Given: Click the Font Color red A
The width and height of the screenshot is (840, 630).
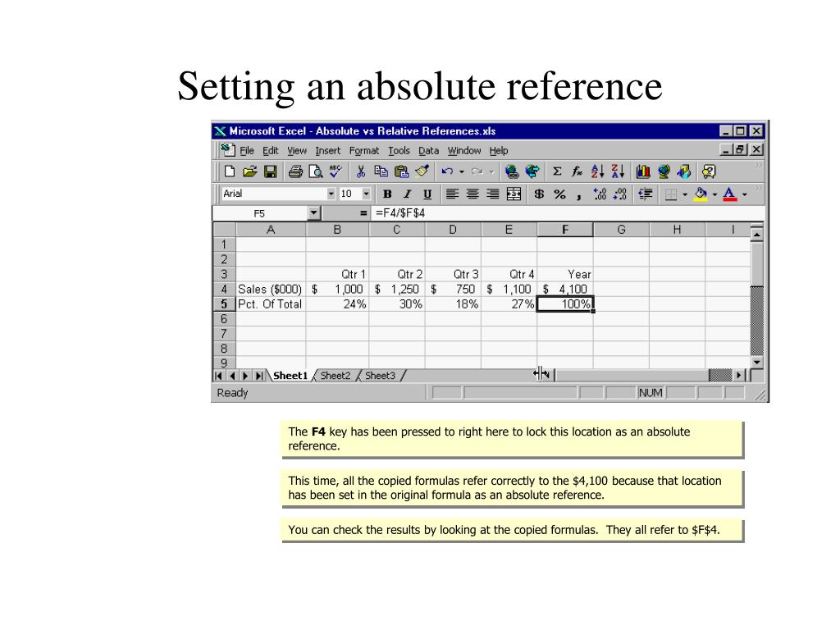Looking at the screenshot, I should point(729,194).
